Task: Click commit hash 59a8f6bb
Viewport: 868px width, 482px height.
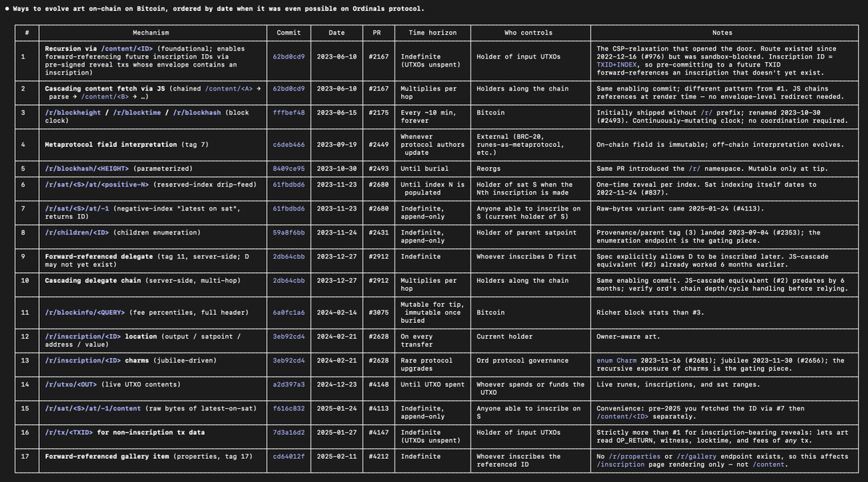Action: [288, 232]
